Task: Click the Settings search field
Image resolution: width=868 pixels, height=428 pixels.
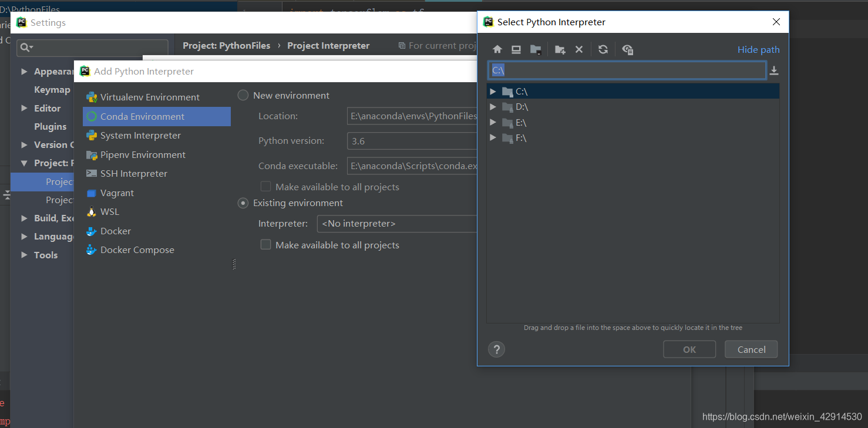Action: 92,48
